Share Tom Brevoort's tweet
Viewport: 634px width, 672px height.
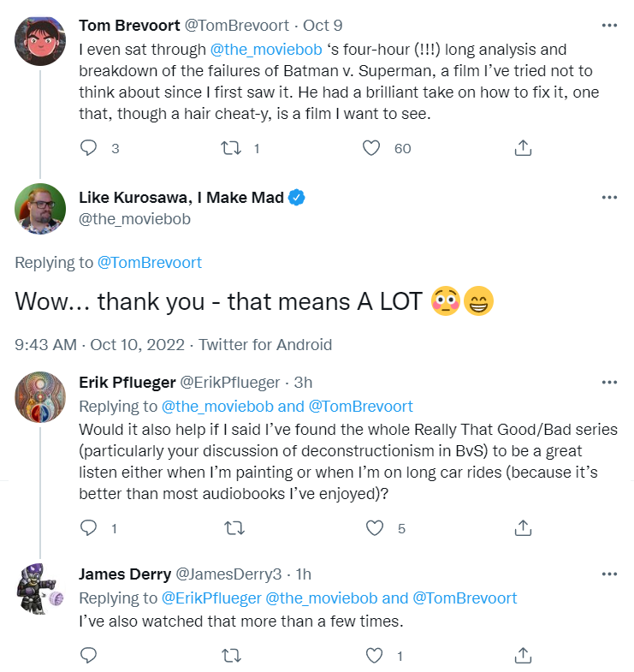(523, 148)
